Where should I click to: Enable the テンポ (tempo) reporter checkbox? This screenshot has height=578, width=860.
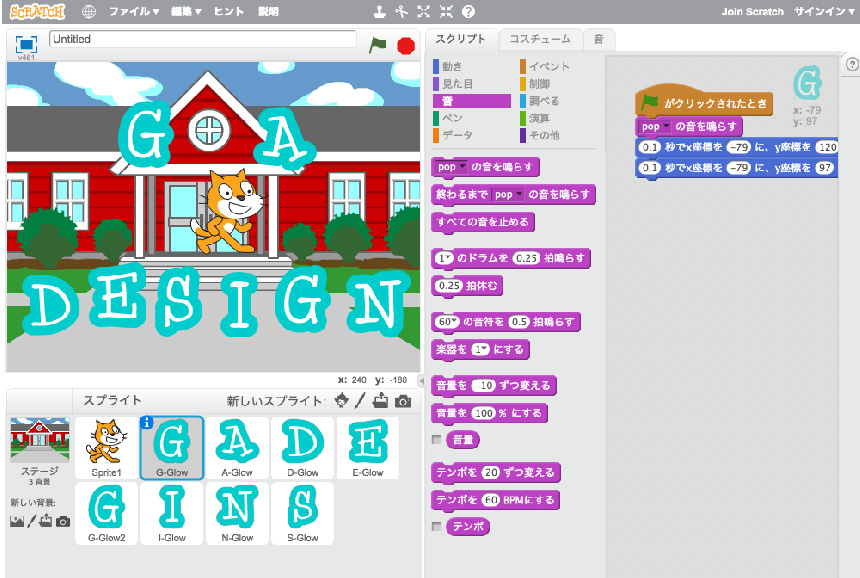(437, 526)
